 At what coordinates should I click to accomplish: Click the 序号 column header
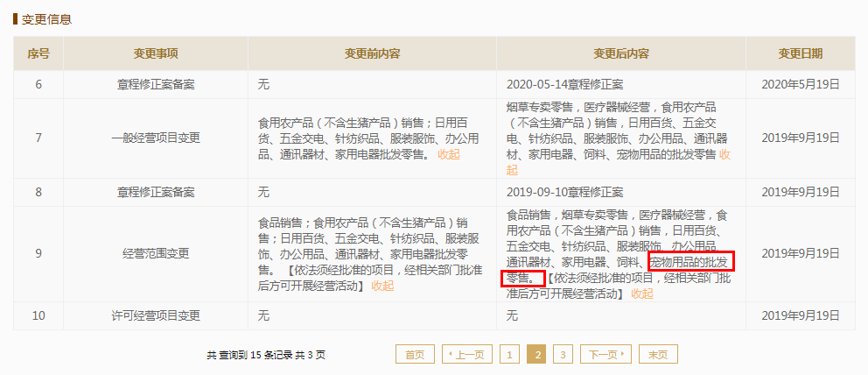38,53
